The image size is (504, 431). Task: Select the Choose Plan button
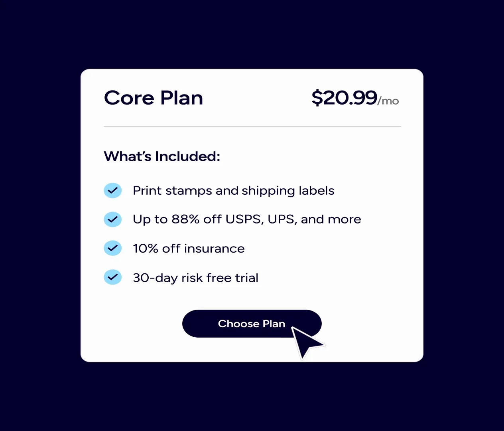pos(252,324)
